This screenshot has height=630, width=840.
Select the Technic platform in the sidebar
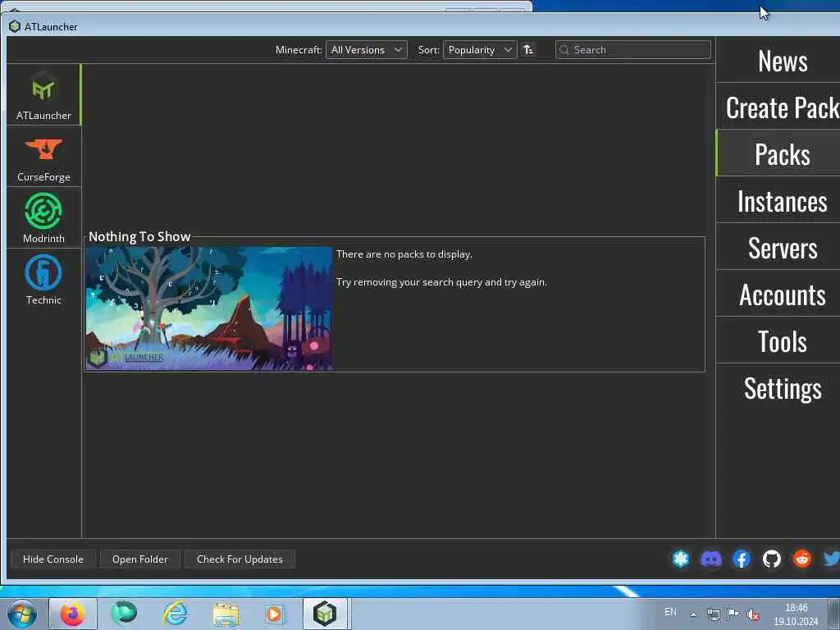tap(43, 280)
